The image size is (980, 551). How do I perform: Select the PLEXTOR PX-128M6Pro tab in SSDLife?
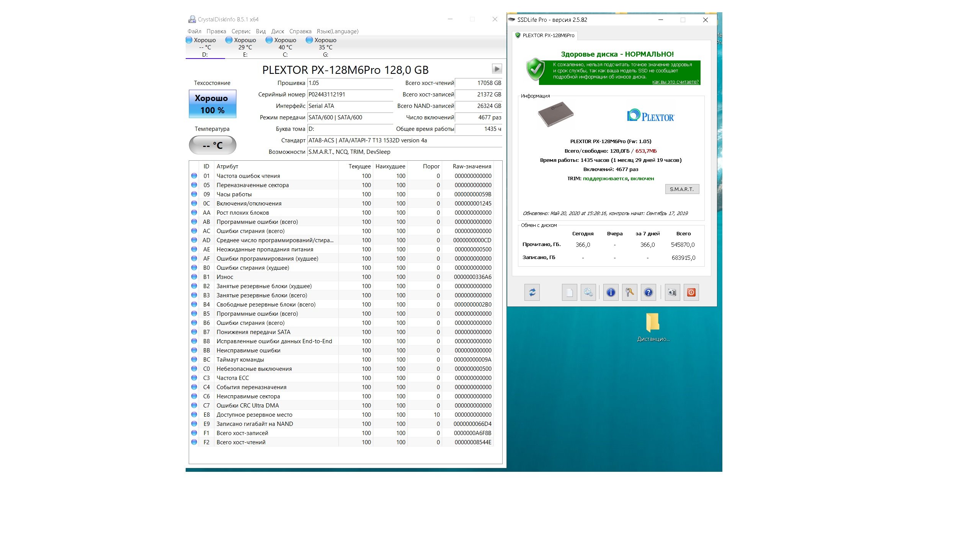545,35
